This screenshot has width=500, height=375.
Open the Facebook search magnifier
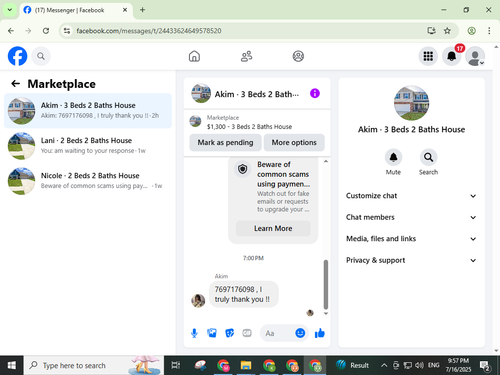pos(41,56)
